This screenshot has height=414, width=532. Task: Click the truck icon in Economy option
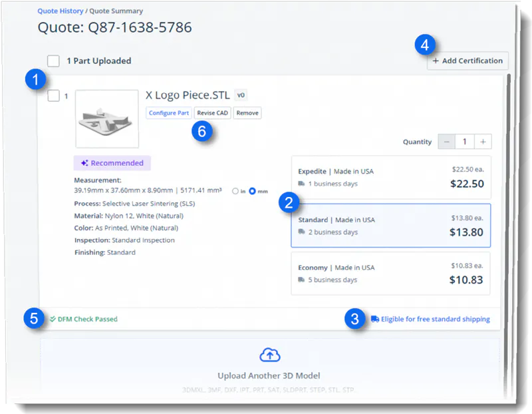coord(301,280)
